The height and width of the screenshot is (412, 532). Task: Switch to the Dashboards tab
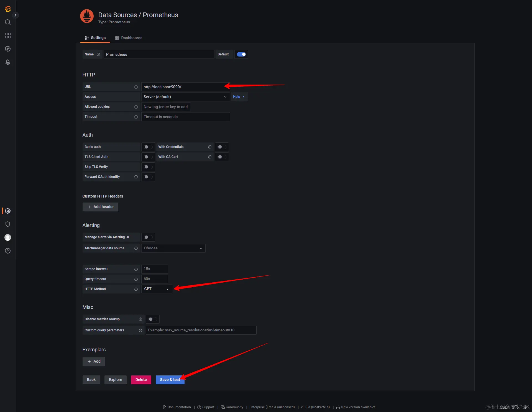click(129, 38)
